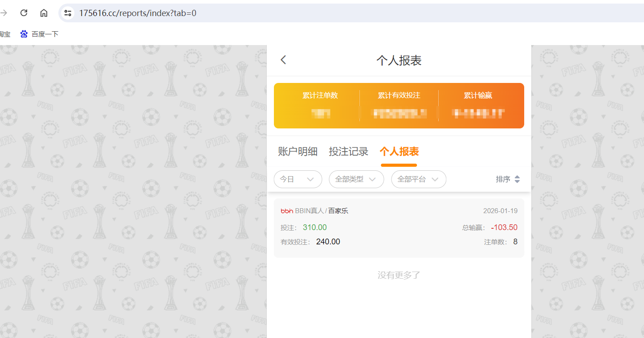Click the forward navigation arrow

4,12
